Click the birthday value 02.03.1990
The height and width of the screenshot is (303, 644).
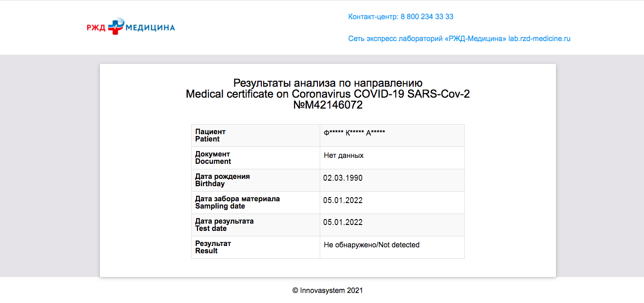343,178
